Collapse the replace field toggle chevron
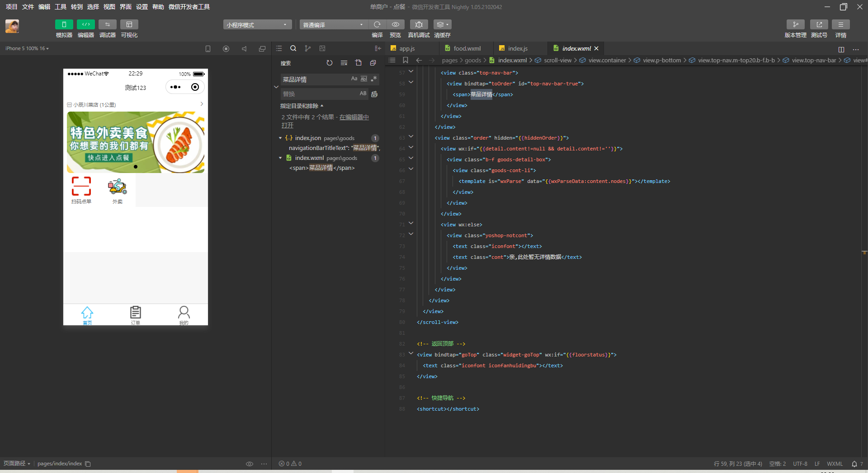 (276, 87)
